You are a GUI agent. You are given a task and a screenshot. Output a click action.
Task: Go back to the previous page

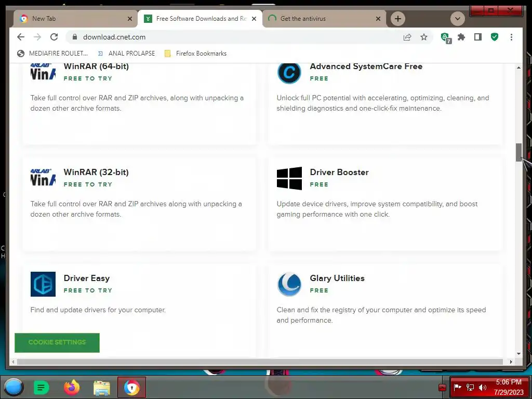click(21, 37)
